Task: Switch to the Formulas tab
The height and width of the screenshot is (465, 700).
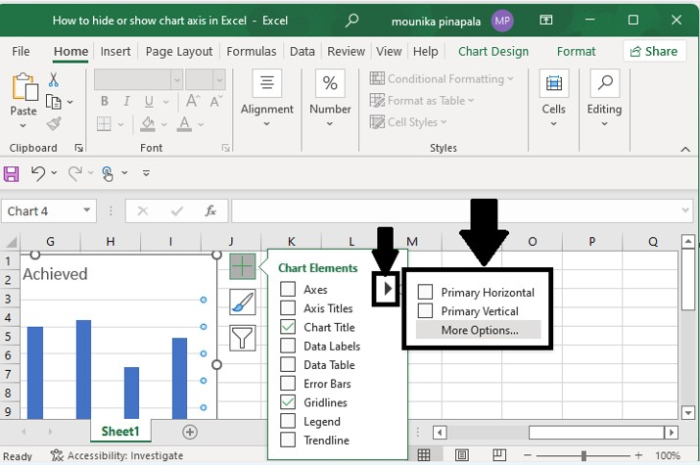Action: [251, 51]
